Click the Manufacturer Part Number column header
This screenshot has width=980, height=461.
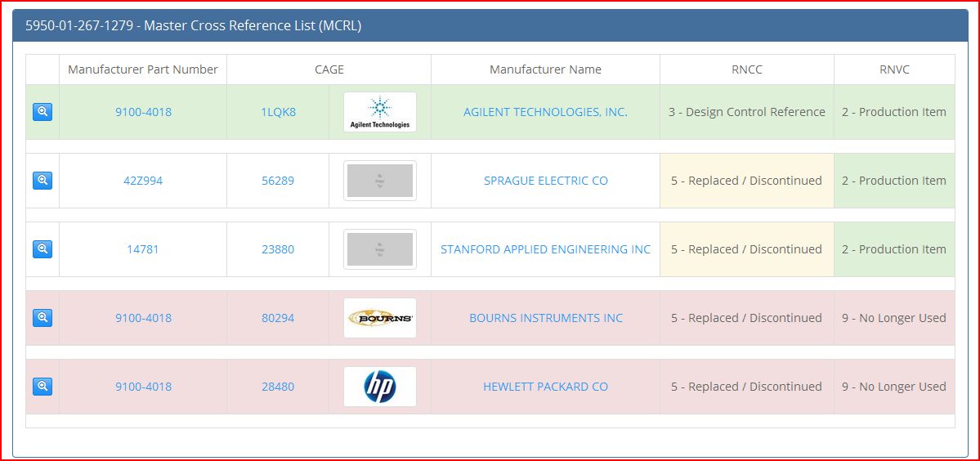(143, 69)
